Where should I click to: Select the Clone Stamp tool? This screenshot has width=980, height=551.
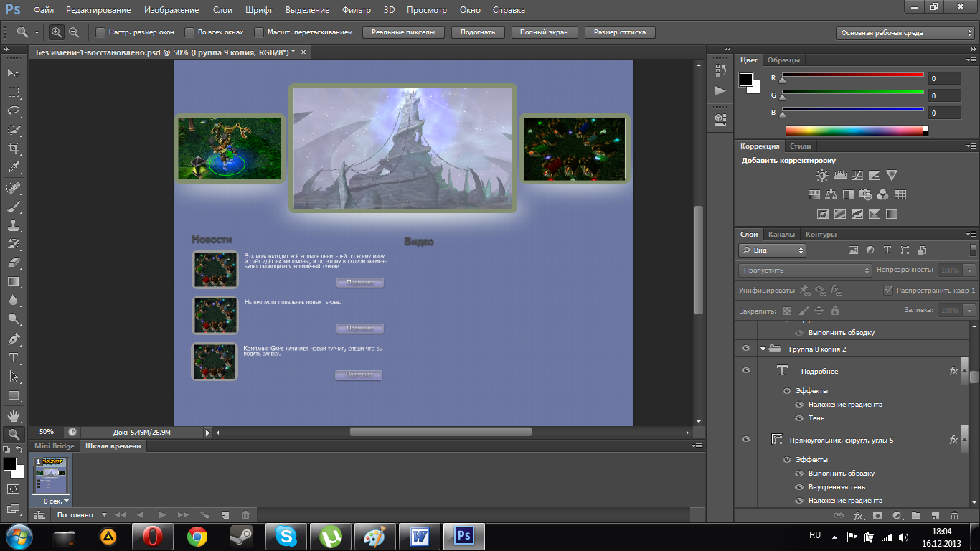coord(14,225)
